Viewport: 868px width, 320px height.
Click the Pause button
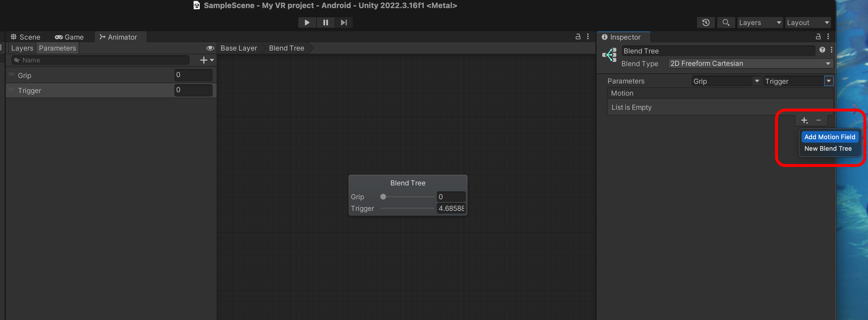click(x=325, y=23)
